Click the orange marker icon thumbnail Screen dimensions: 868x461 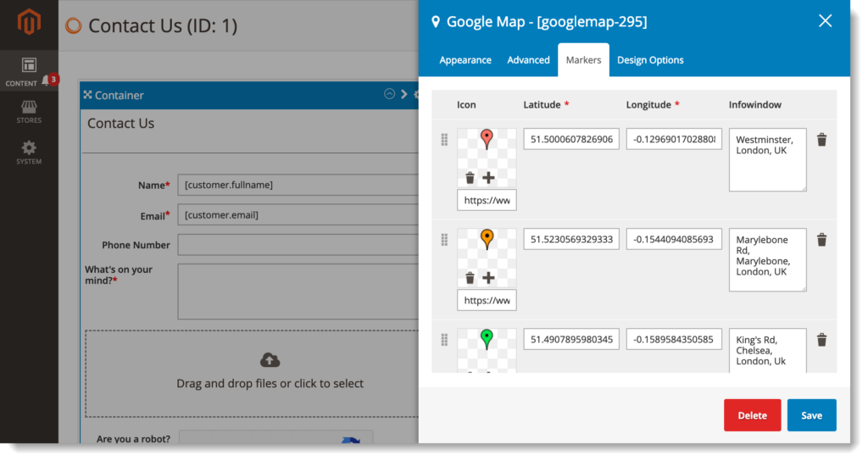point(487,239)
